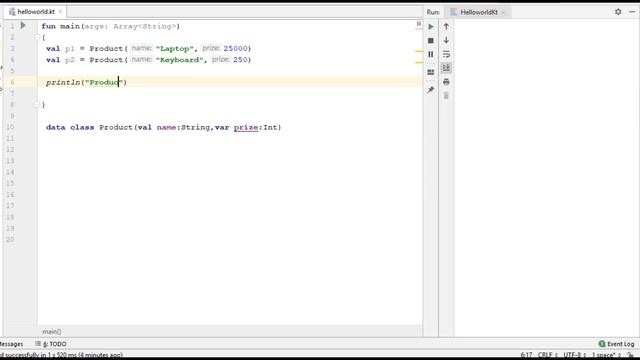Open the Event Log
640x360 pixels.
point(616,344)
